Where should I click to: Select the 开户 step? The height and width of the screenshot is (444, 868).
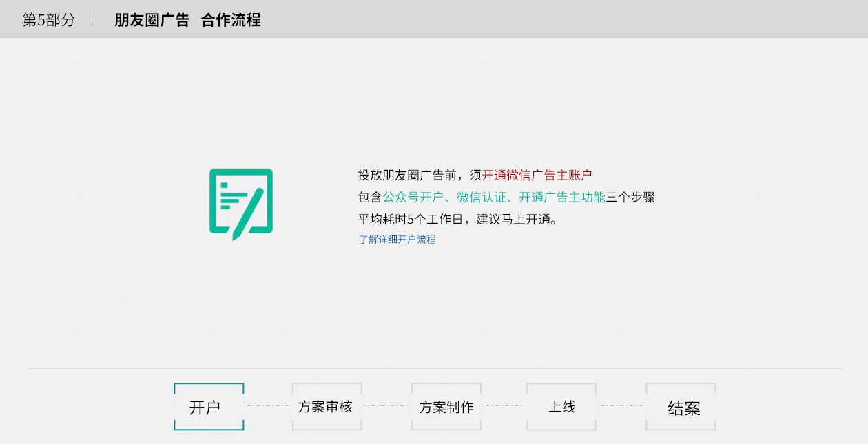(209, 407)
